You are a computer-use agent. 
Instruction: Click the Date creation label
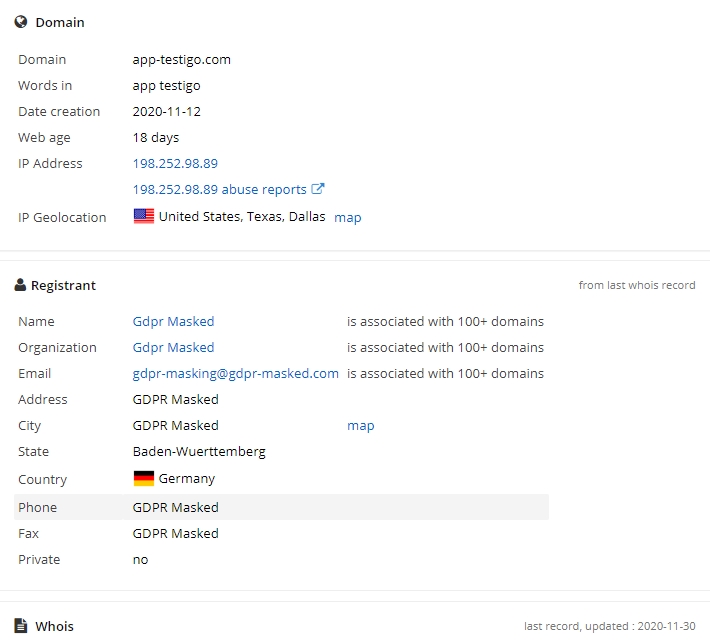[x=59, y=111]
